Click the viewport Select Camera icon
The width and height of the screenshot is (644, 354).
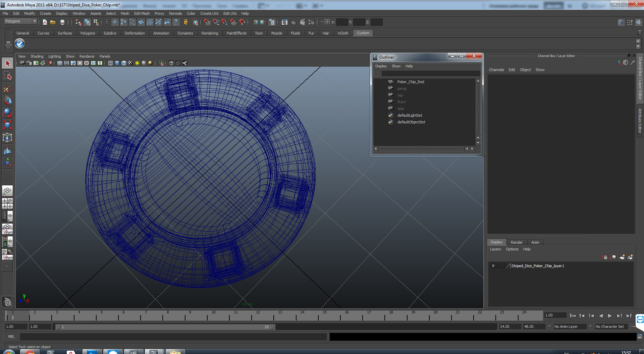(22, 63)
